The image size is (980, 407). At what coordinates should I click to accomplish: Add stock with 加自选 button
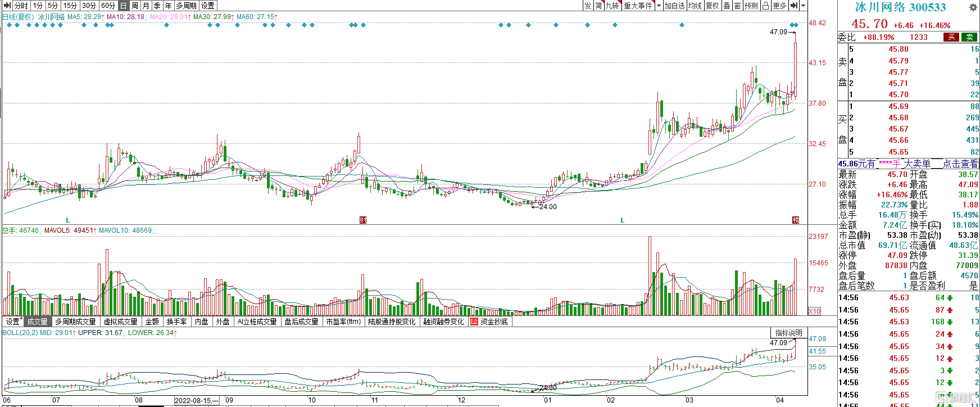pos(674,6)
